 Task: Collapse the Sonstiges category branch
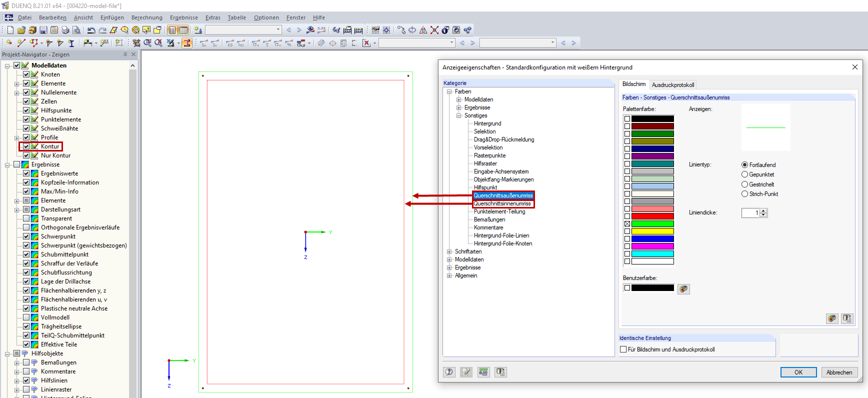tap(459, 115)
